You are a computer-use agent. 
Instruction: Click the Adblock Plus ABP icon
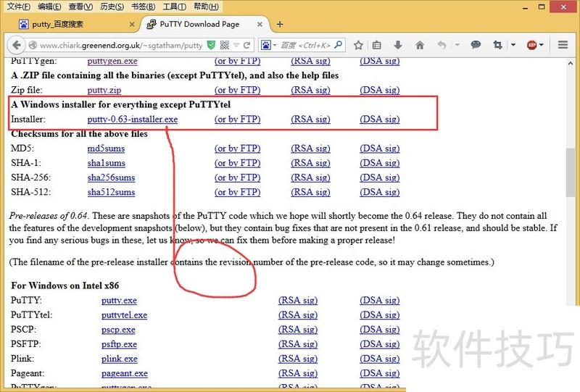(x=532, y=45)
